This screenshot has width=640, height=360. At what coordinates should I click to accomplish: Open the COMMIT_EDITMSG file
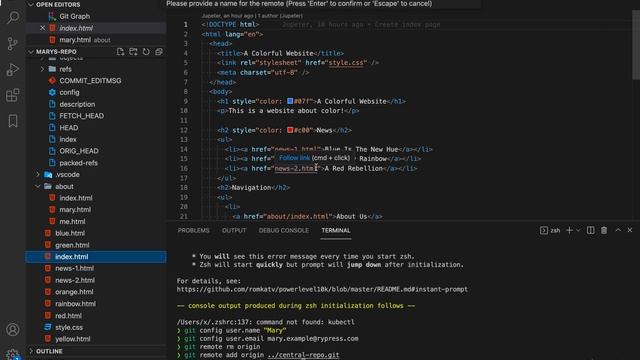(x=90, y=81)
